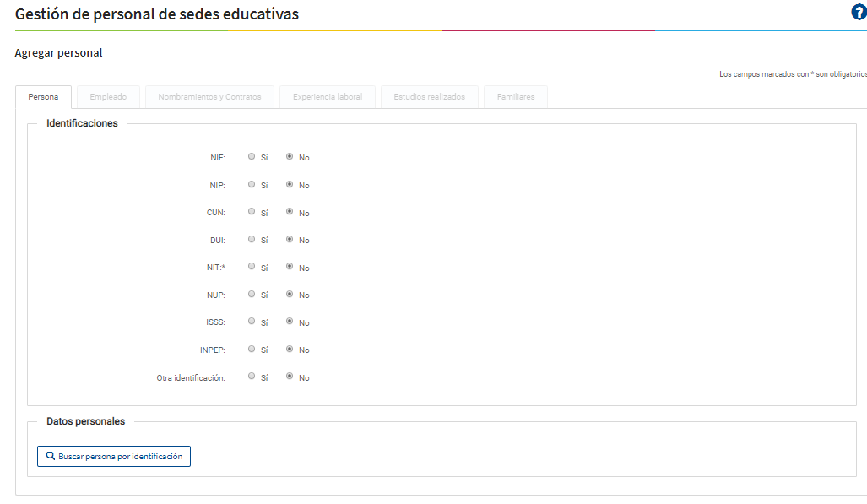Switch to the Familiares tab

pyautogui.click(x=515, y=97)
